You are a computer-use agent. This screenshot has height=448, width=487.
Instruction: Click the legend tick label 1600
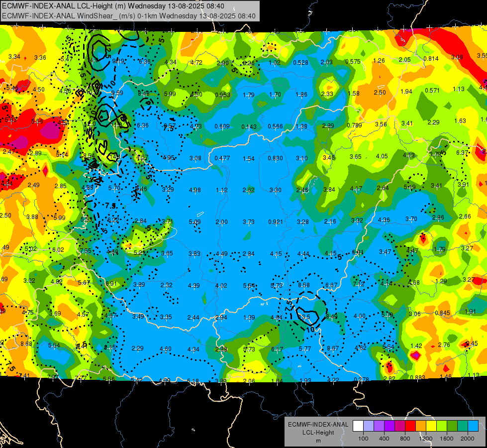click(x=446, y=439)
